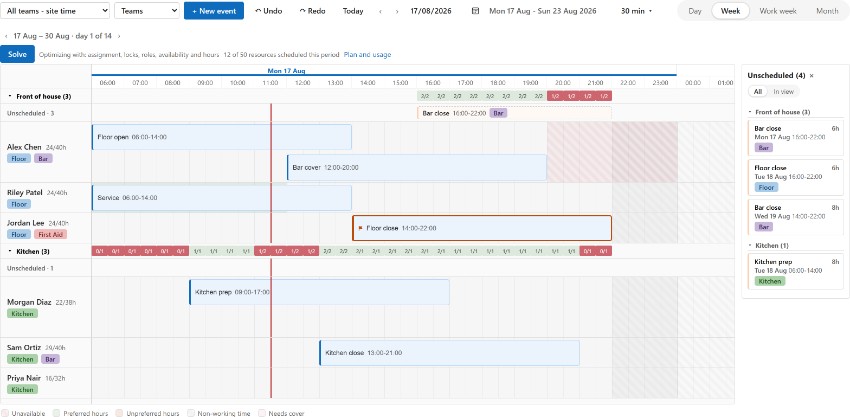
Task: Select Jordan Lee's Floor close 14:00-22:00 event
Action: (x=482, y=228)
